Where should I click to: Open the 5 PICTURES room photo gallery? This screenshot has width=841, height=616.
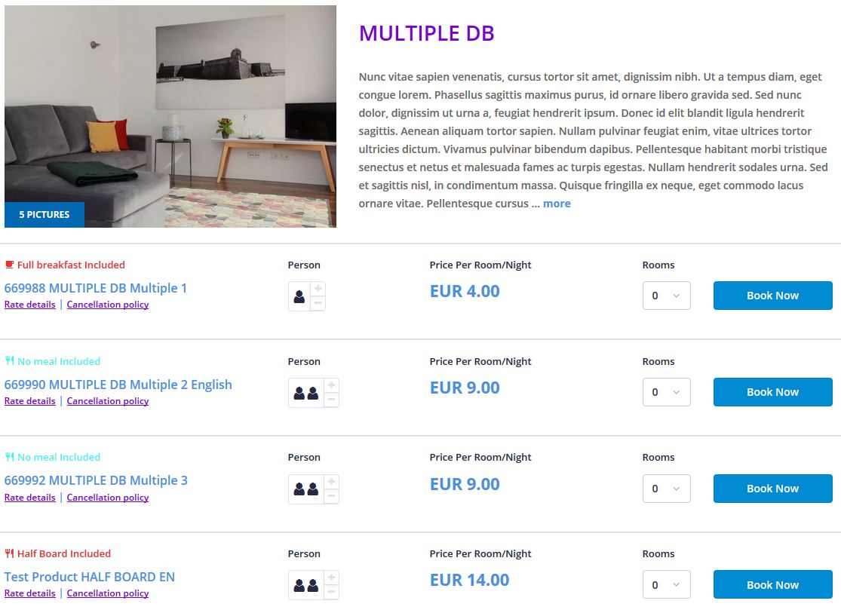[x=45, y=215]
